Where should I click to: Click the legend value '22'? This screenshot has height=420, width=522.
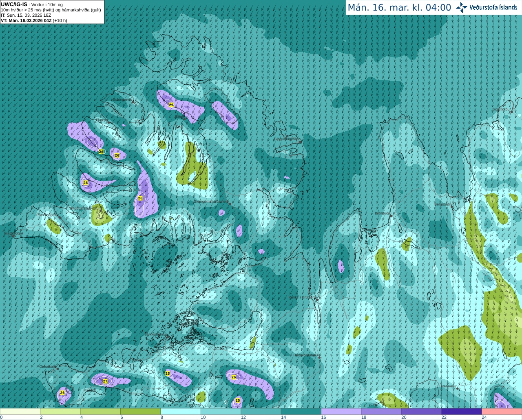[444, 417]
